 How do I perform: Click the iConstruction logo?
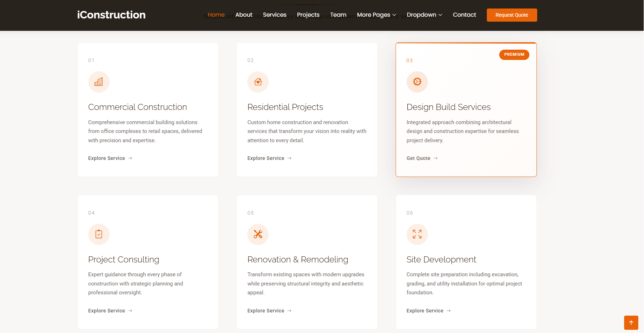111,15
